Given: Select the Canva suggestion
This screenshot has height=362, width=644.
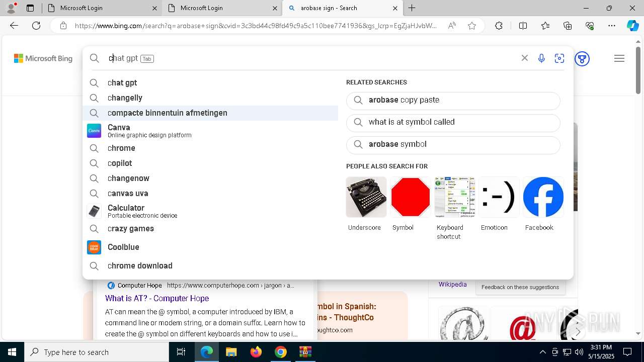Looking at the screenshot, I should [210, 131].
